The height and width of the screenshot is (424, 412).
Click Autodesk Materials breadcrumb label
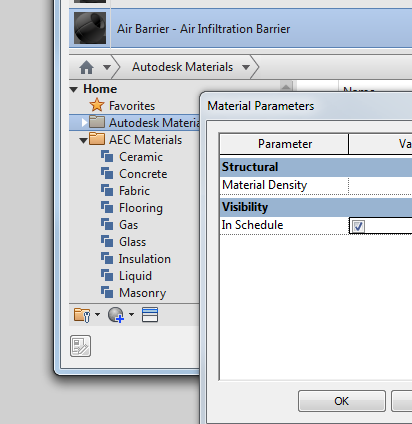(182, 67)
